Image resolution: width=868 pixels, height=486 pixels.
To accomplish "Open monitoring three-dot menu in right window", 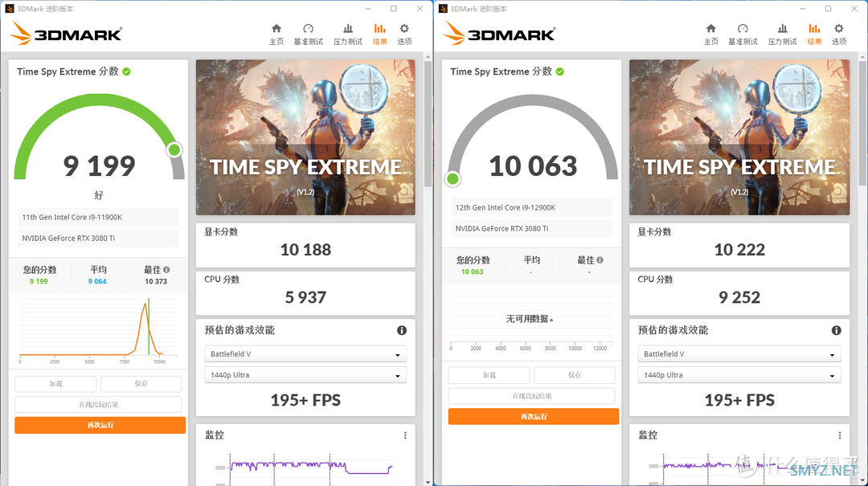I will coord(840,435).
